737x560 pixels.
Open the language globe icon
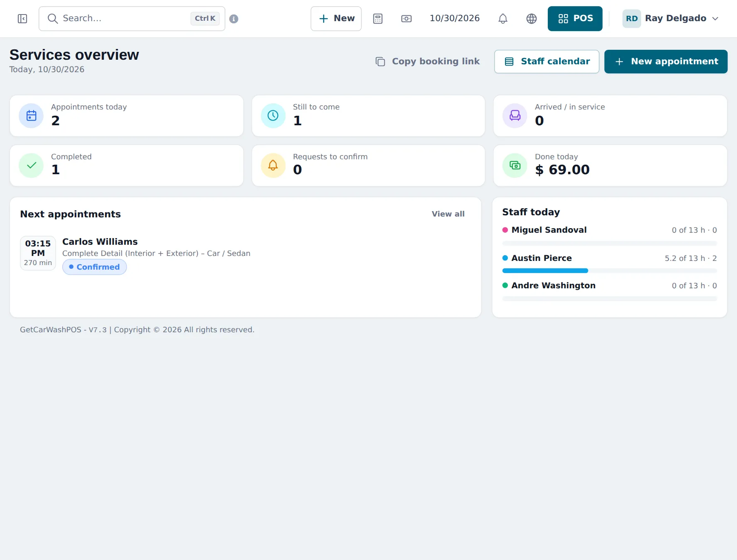(531, 19)
